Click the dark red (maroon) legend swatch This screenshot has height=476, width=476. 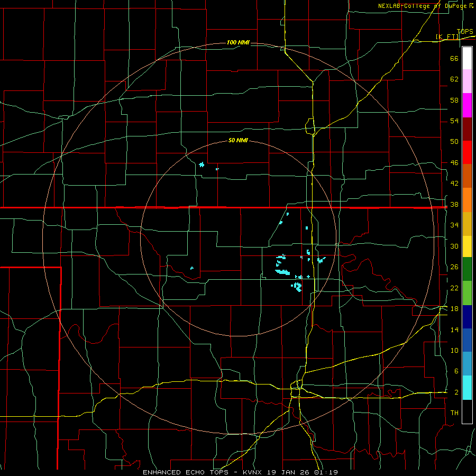[x=467, y=129]
